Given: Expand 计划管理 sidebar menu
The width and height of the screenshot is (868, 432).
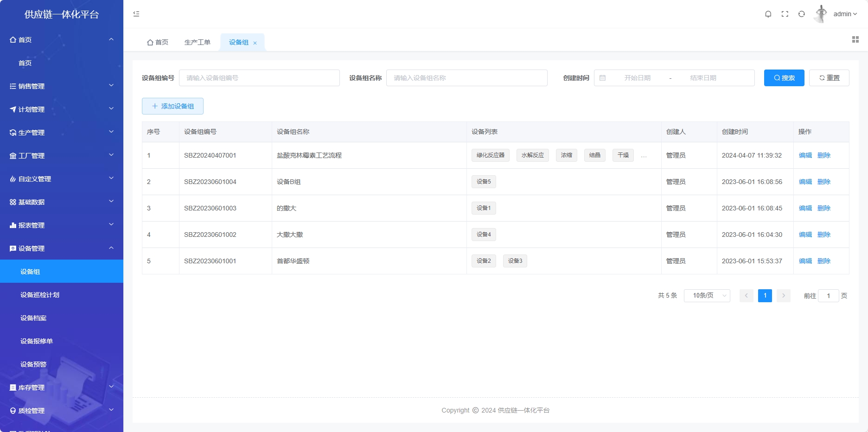Looking at the screenshot, I should tap(62, 109).
